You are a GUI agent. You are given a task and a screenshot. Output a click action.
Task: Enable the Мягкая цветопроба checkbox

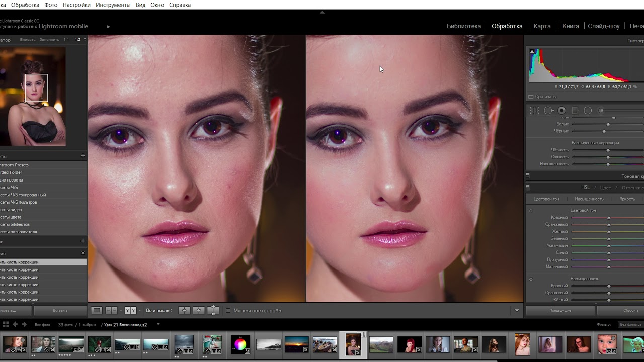click(x=228, y=311)
